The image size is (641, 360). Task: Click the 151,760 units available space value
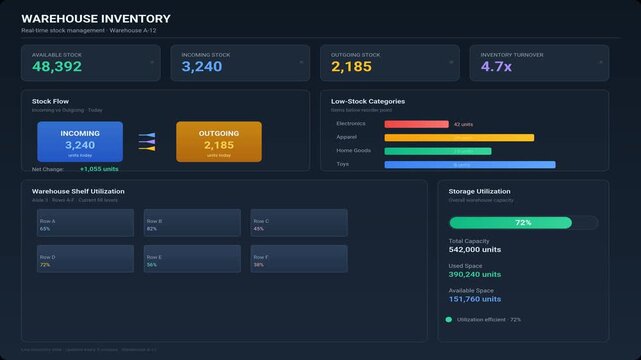pyautogui.click(x=475, y=299)
